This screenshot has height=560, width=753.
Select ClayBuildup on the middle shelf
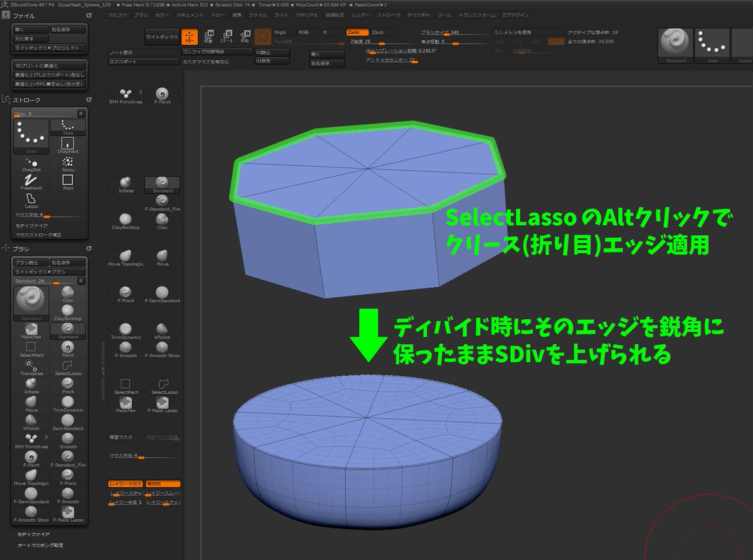coord(125,221)
